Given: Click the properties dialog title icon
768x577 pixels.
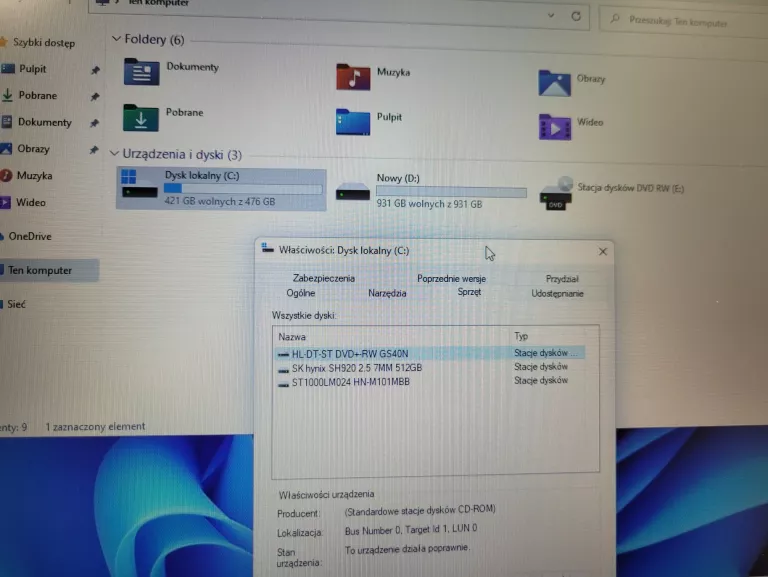Looking at the screenshot, I should click(x=267, y=248).
